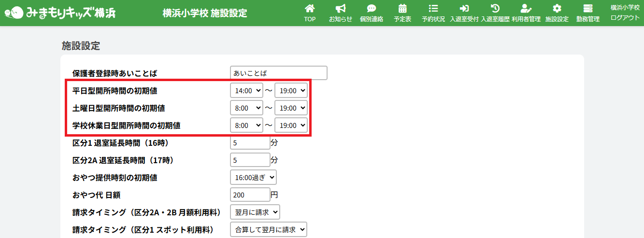644x238 pixels.
Task: Expand 土曜日型 closing time dropdown
Action: (x=291, y=108)
